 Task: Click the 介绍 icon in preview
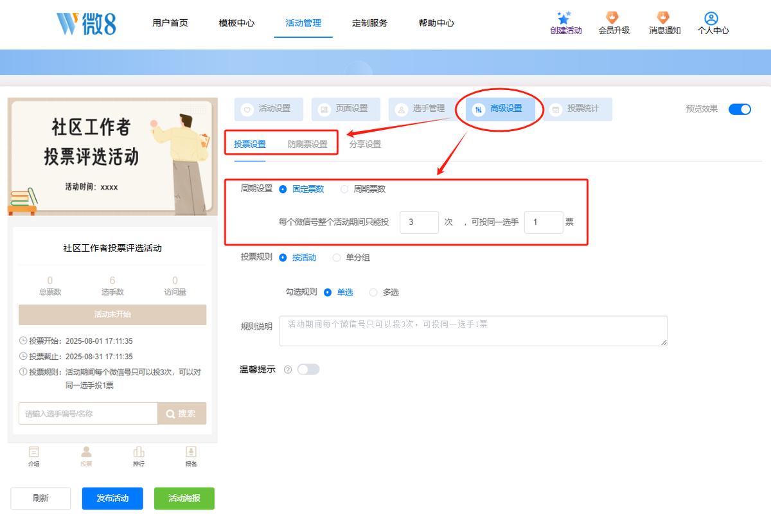34,452
